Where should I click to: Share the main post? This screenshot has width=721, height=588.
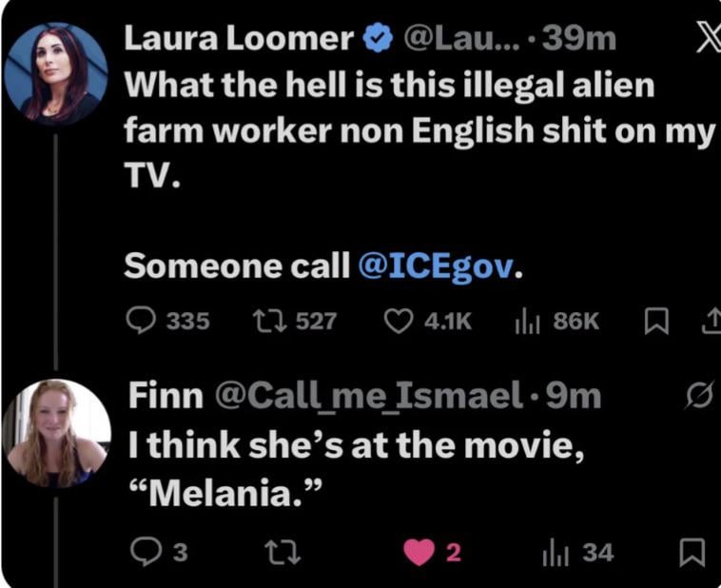710,322
